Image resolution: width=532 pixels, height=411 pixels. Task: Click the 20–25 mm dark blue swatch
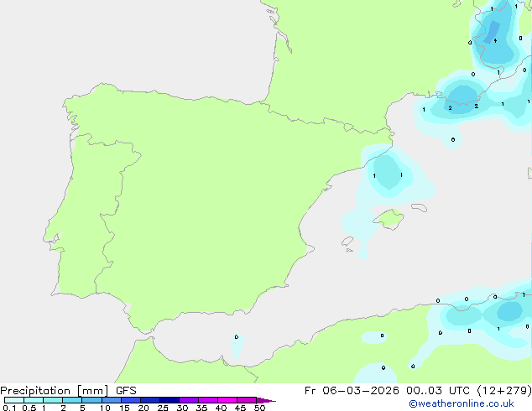point(150,400)
